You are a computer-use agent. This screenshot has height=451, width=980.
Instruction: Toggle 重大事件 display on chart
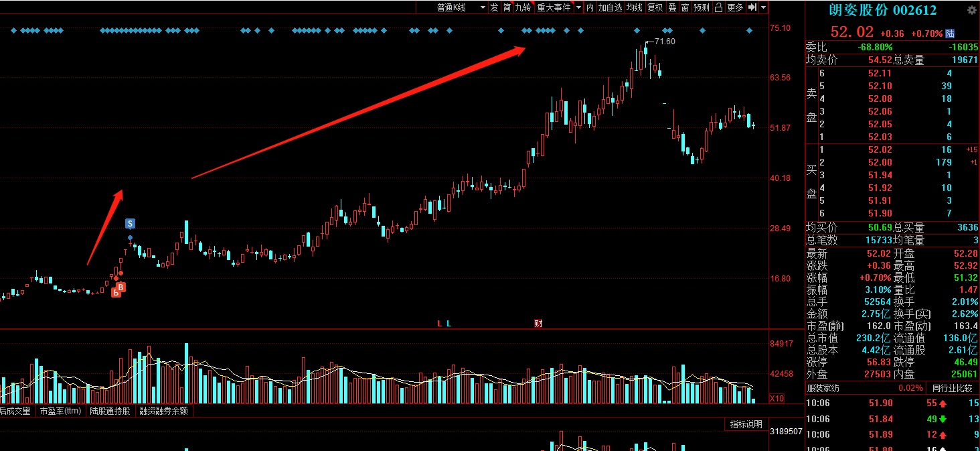click(x=554, y=7)
